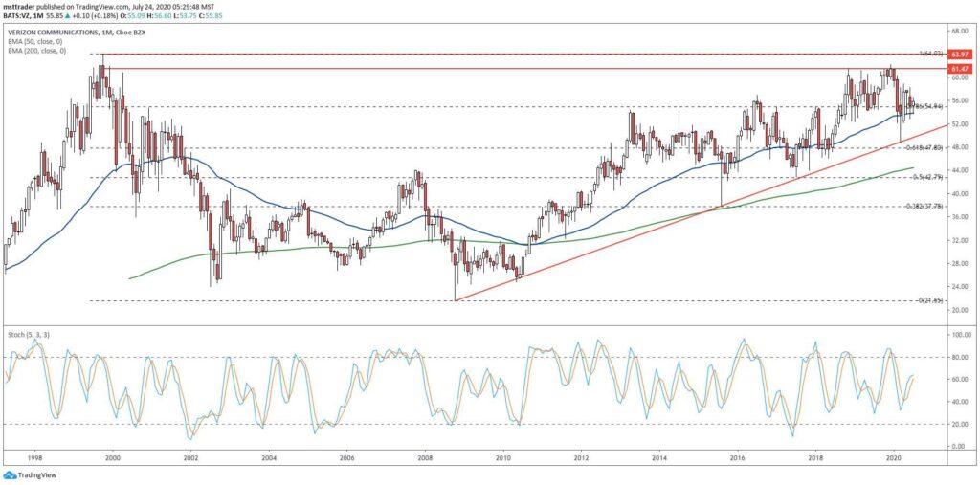Click the 2002 year label on time axis
The image size is (980, 485).
191,457
